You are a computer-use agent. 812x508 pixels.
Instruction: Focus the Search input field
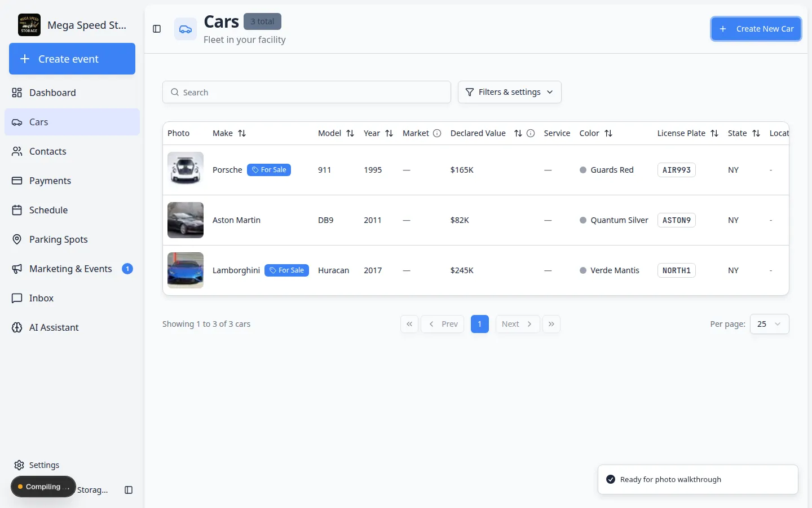pyautogui.click(x=307, y=92)
